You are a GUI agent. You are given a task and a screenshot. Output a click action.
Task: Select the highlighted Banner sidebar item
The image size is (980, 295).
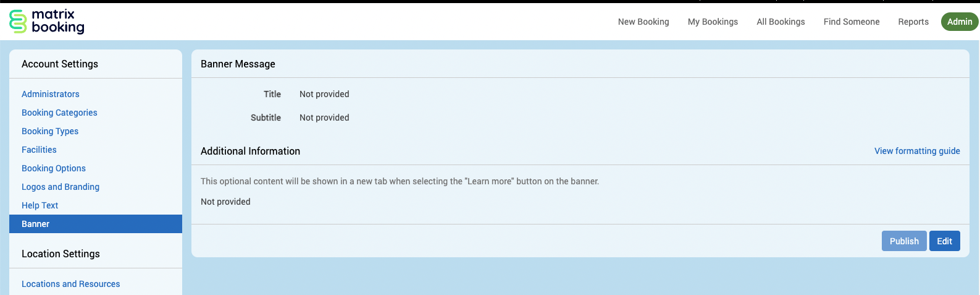[95, 224]
